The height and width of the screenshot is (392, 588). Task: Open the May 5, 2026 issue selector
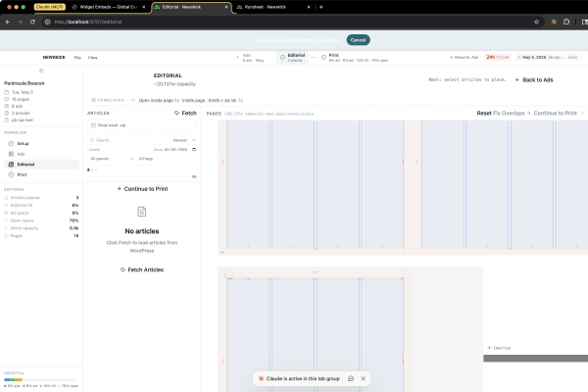click(547, 58)
